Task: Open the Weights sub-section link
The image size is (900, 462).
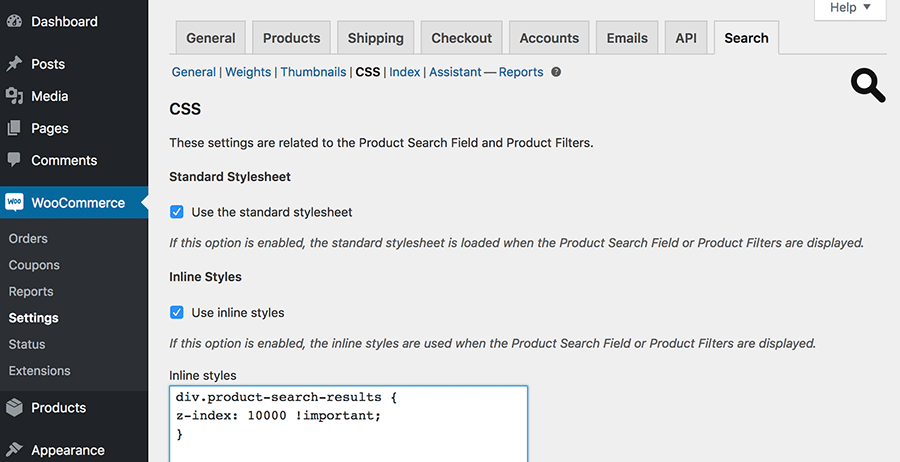Action: click(x=248, y=72)
